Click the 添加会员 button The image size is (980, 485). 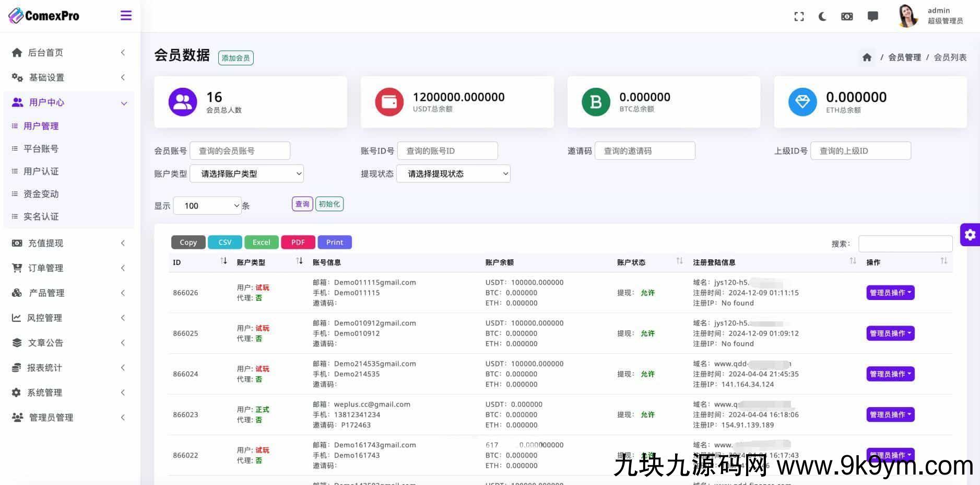235,58
